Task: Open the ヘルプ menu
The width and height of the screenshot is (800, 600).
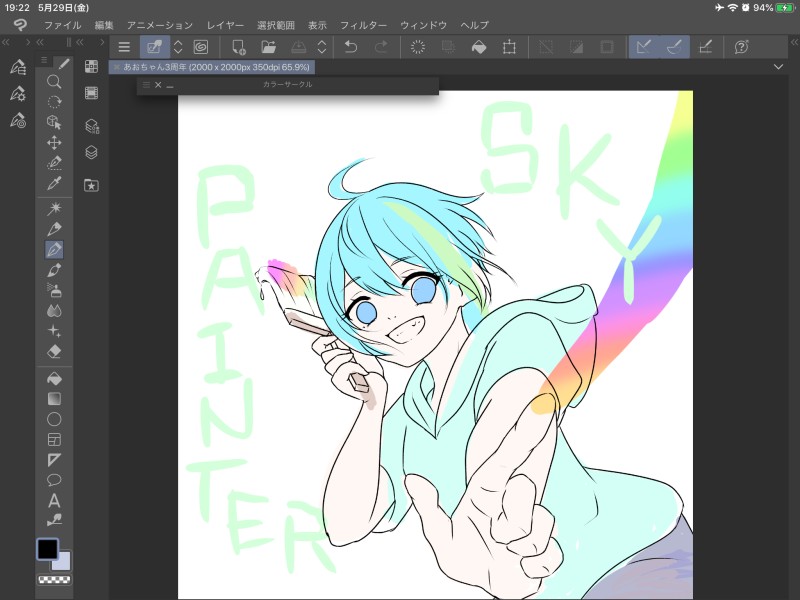Action: click(x=474, y=25)
